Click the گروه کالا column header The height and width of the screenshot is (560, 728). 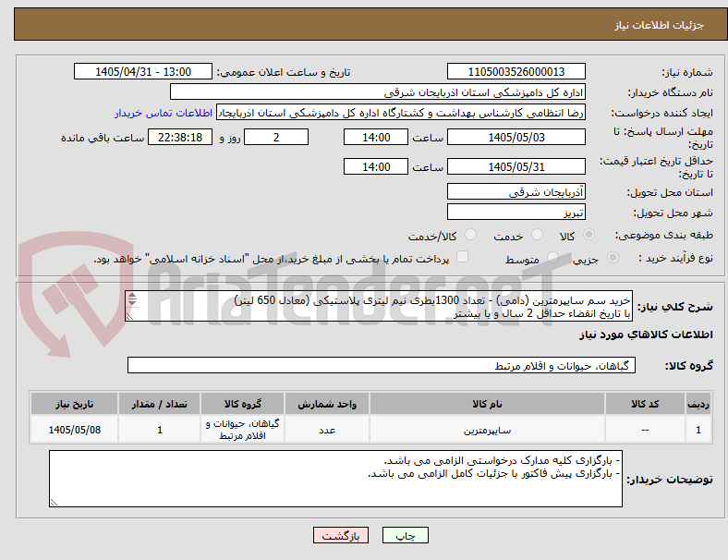242,404
